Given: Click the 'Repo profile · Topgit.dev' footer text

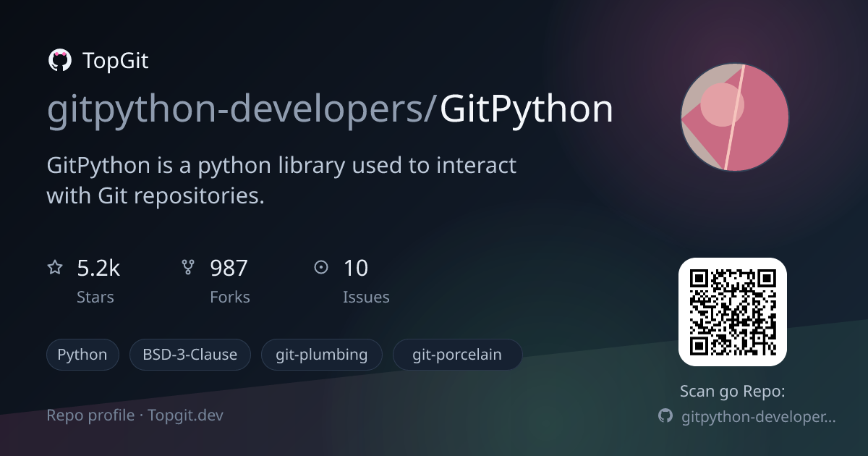Looking at the screenshot, I should click(135, 415).
